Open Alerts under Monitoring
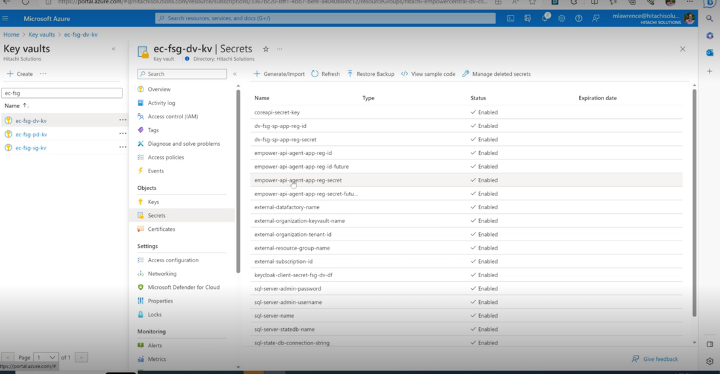 [x=155, y=346]
